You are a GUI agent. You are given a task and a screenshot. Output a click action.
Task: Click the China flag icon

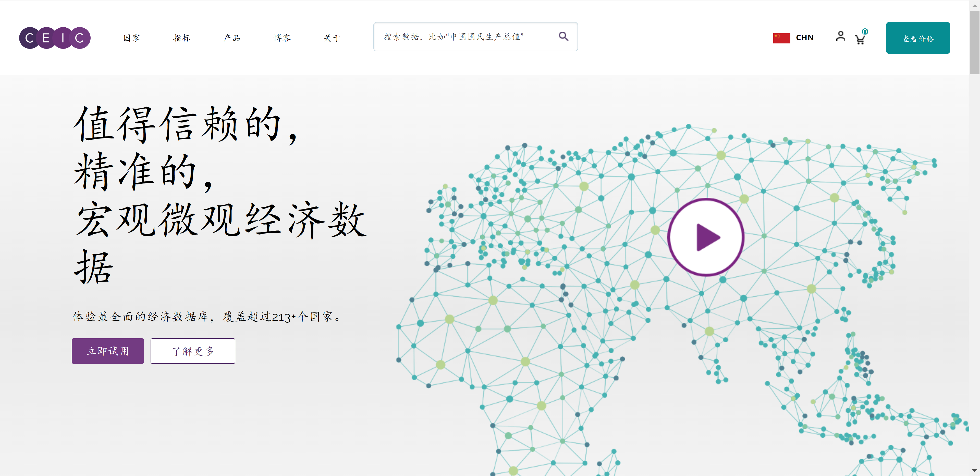click(781, 38)
